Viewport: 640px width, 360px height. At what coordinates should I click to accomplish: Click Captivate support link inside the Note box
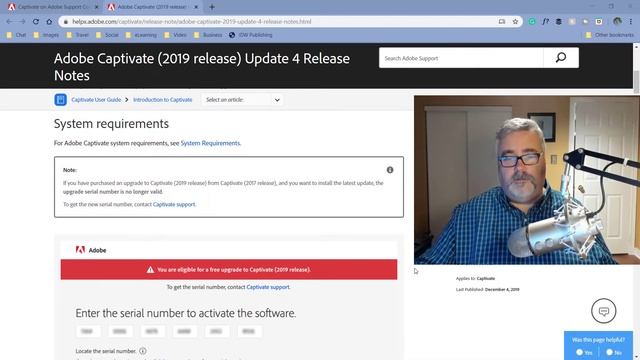pyautogui.click(x=174, y=204)
